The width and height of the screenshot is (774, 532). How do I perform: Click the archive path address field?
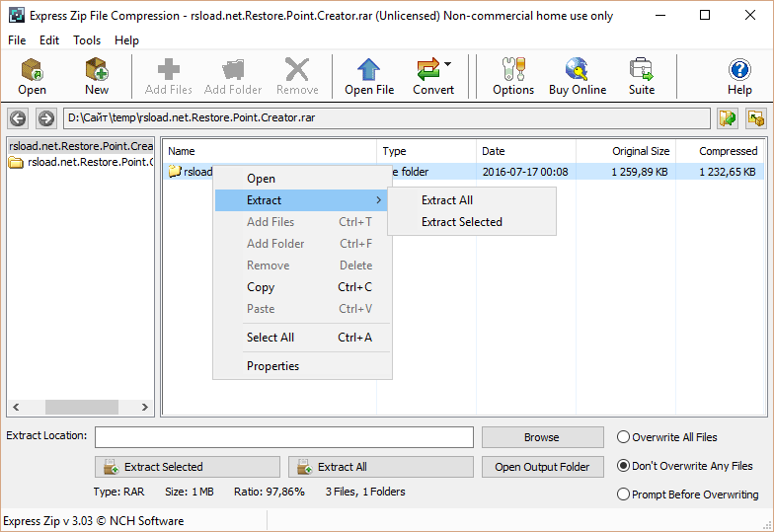(387, 118)
